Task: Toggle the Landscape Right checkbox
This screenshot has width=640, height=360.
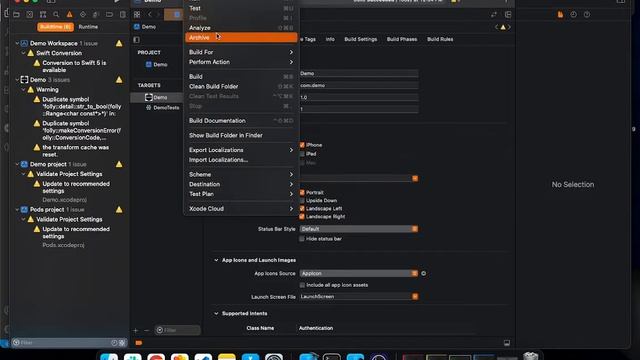Action: [302, 216]
